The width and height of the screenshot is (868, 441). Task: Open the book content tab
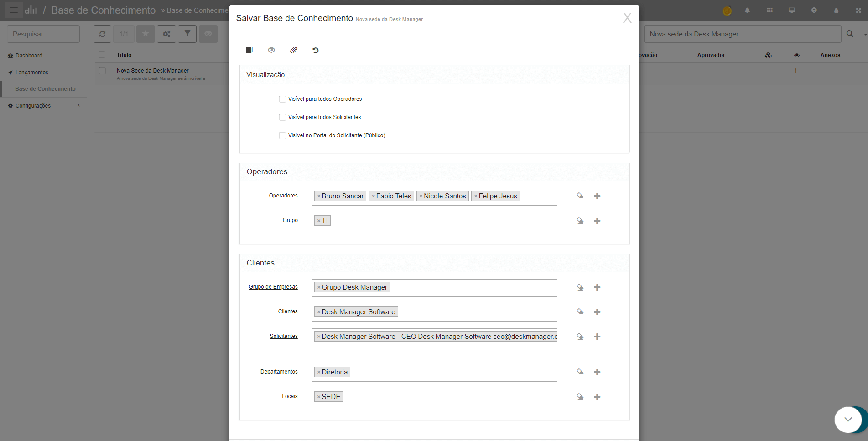[x=249, y=50]
